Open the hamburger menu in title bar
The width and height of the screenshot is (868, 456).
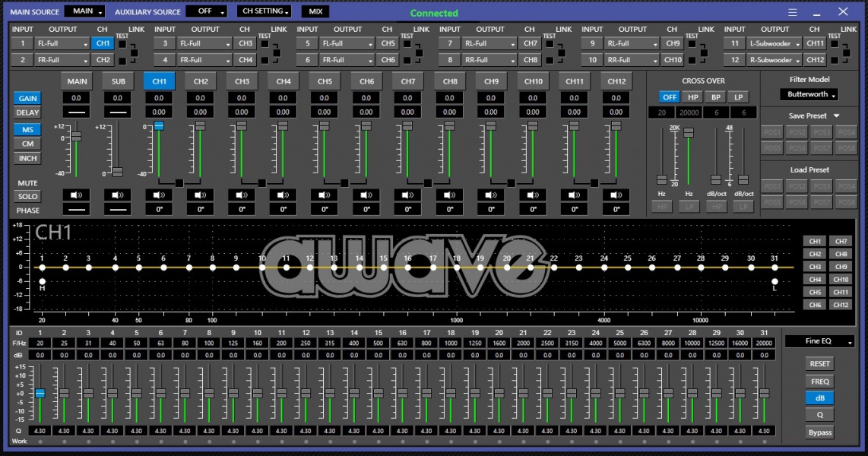click(x=793, y=12)
